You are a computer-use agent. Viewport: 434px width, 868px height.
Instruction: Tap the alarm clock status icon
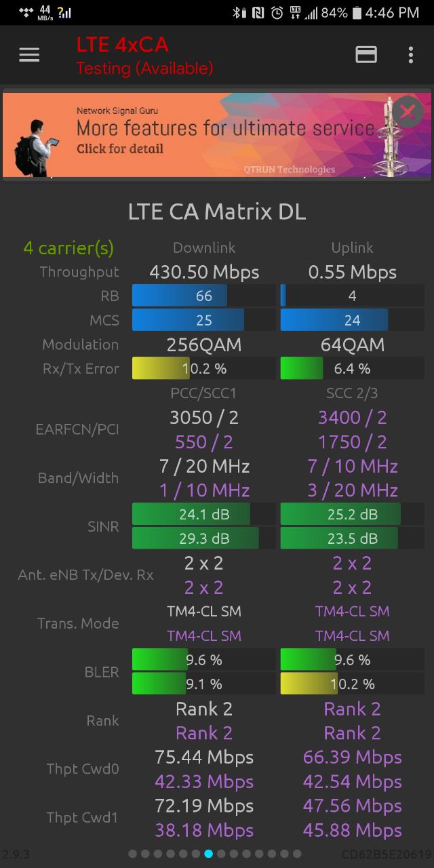click(x=277, y=13)
